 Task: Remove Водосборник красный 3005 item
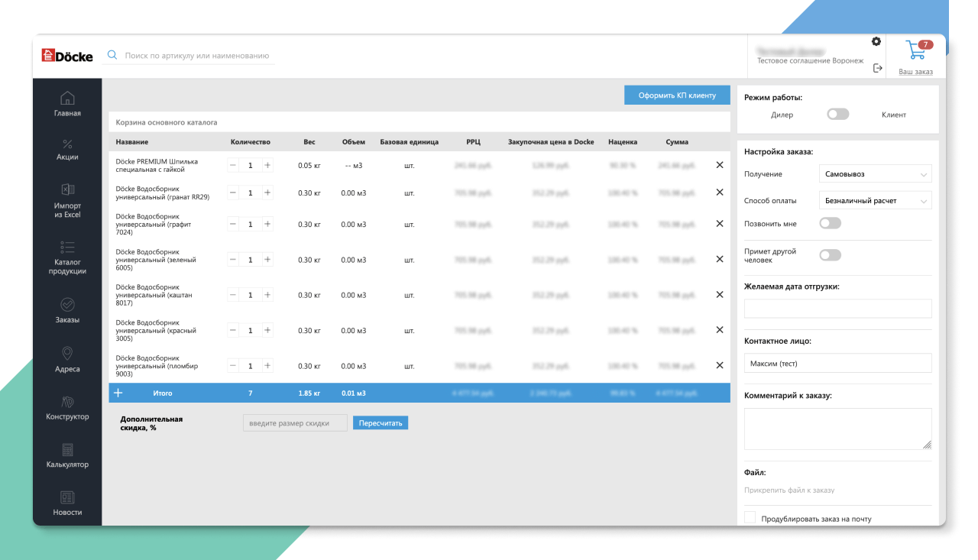tap(719, 330)
